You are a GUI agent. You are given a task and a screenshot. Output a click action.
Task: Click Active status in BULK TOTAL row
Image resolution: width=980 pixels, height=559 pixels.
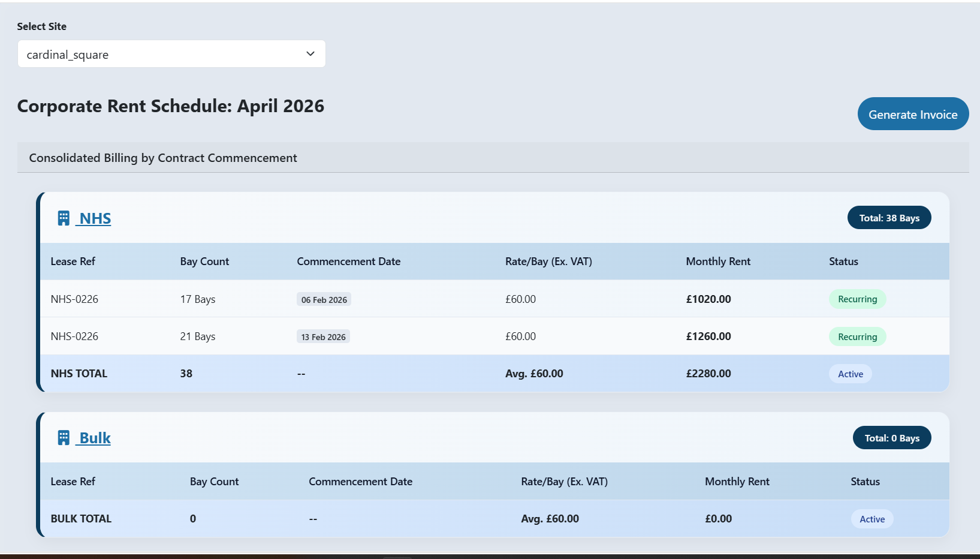tap(872, 519)
